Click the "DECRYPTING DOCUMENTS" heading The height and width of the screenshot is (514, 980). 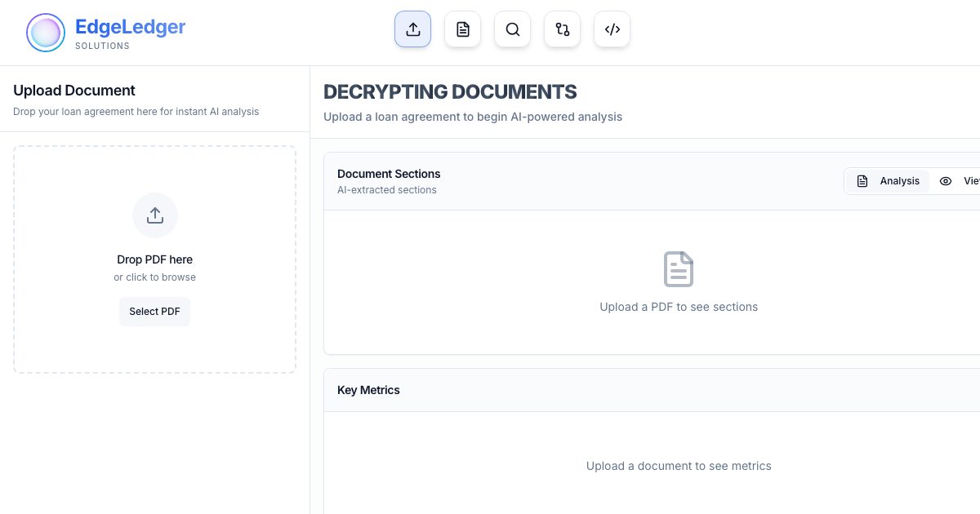click(x=450, y=92)
